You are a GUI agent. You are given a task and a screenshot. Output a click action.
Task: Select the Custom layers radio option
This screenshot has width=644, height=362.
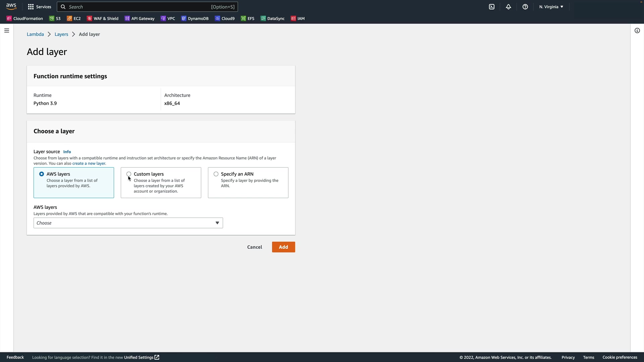[129, 174]
